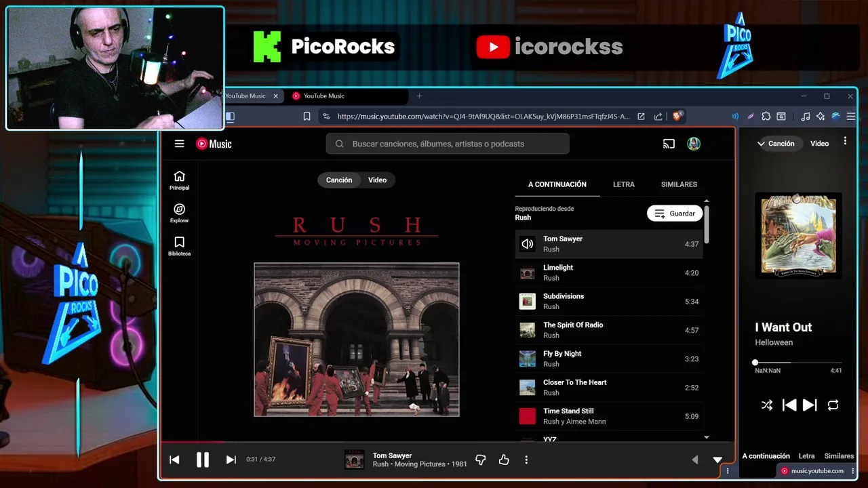Open the account avatar menu
This screenshot has width=868, height=488.
(x=693, y=144)
